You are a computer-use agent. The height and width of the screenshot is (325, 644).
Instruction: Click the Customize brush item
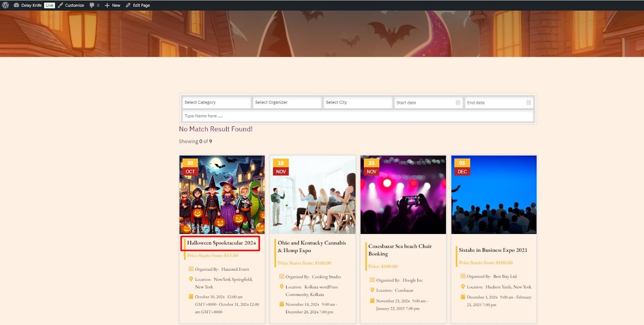[71, 5]
